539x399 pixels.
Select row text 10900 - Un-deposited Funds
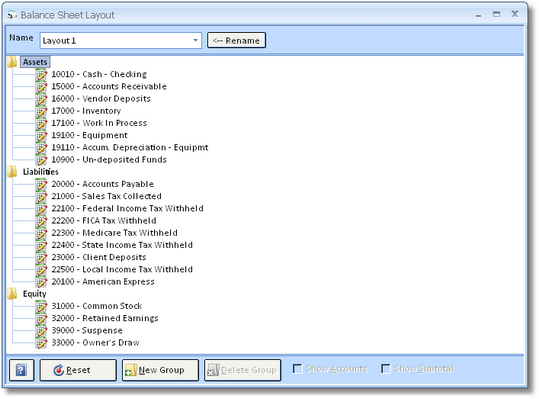point(109,160)
